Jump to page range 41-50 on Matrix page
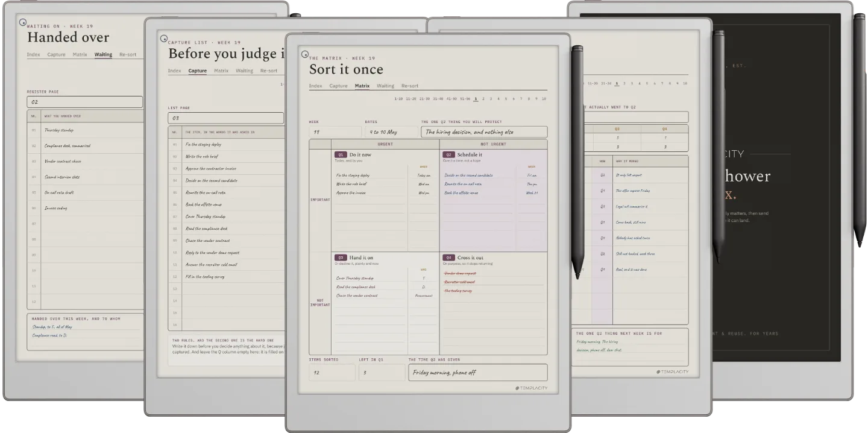The height and width of the screenshot is (433, 868). tap(451, 99)
